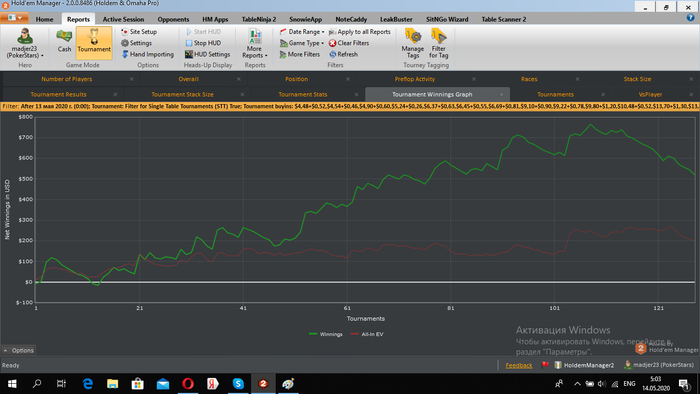Open HUD Settings

(208, 54)
